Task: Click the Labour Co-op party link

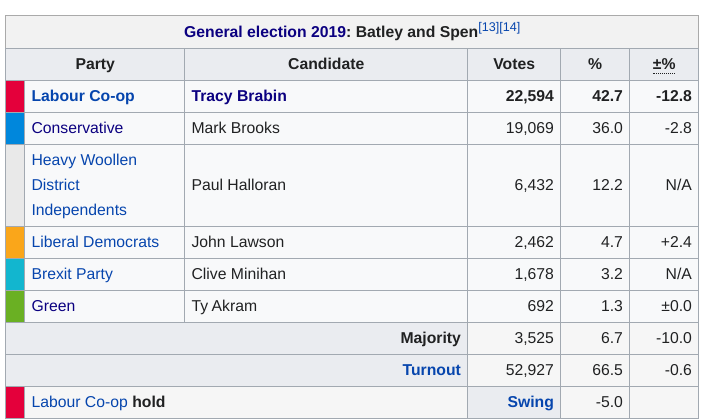Action: (x=83, y=96)
